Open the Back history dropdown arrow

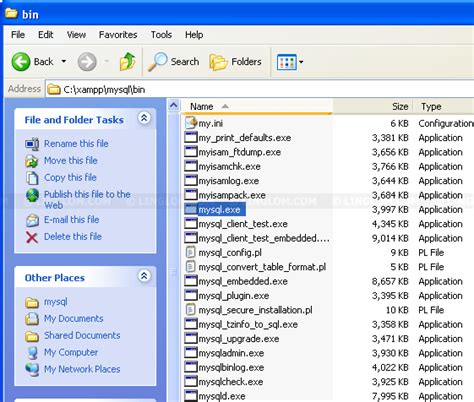pos(63,61)
